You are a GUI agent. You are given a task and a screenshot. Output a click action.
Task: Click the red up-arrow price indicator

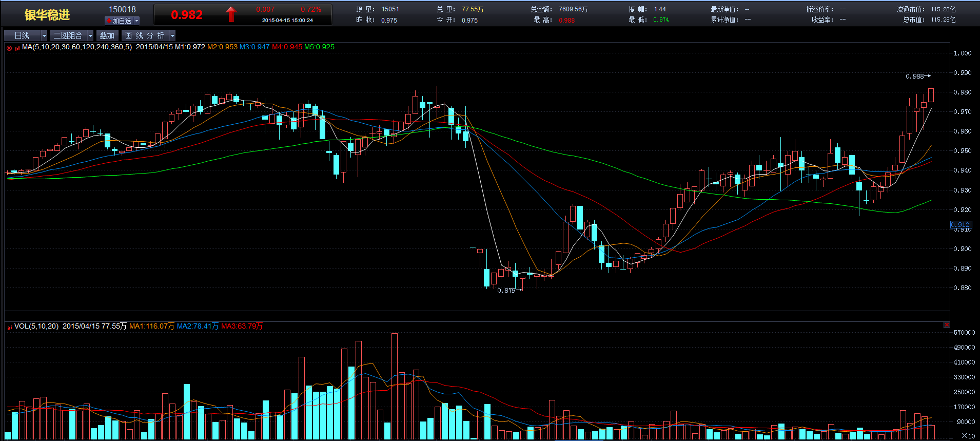click(x=231, y=14)
